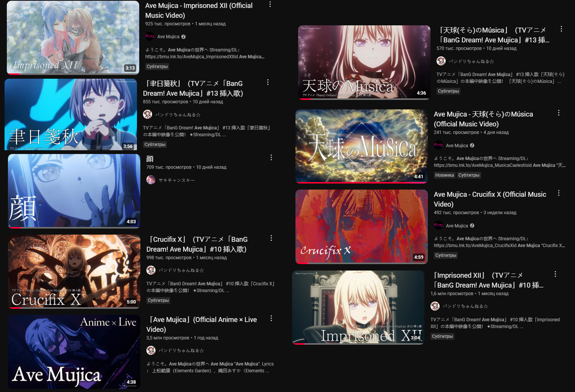Open three-dot menu for 聿日箋秋 video
The width and height of the screenshot is (575, 392).
(x=268, y=82)
